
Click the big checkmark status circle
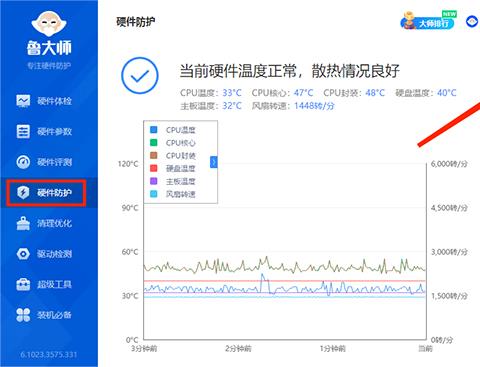click(x=140, y=76)
